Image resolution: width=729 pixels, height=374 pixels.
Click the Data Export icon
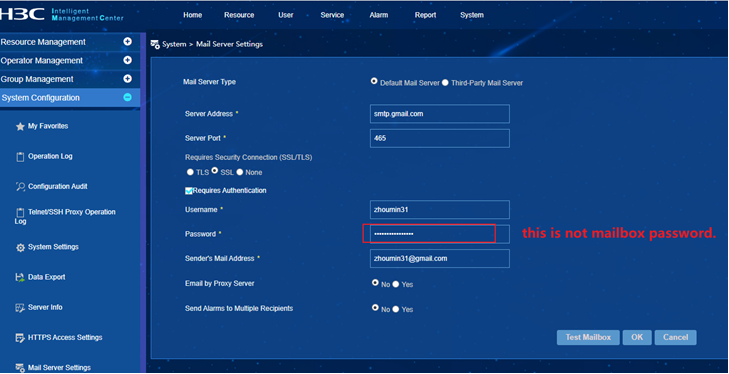pos(20,277)
